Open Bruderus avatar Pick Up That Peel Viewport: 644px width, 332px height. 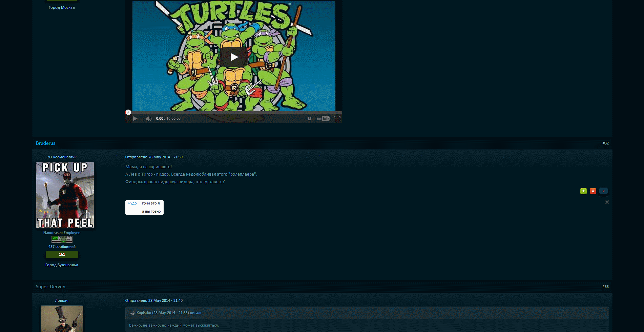(x=65, y=195)
